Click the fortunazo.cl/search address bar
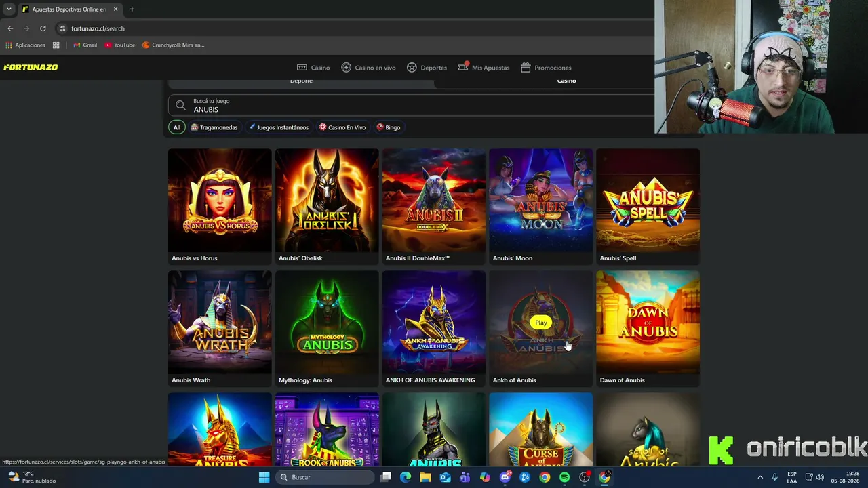Viewport: 868px width, 488px height. [x=98, y=28]
